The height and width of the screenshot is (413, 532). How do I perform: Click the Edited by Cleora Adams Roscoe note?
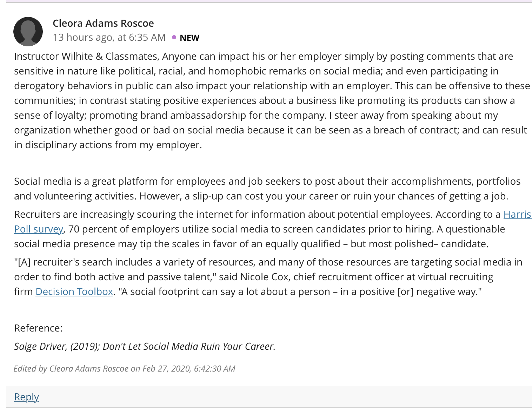[x=124, y=368]
